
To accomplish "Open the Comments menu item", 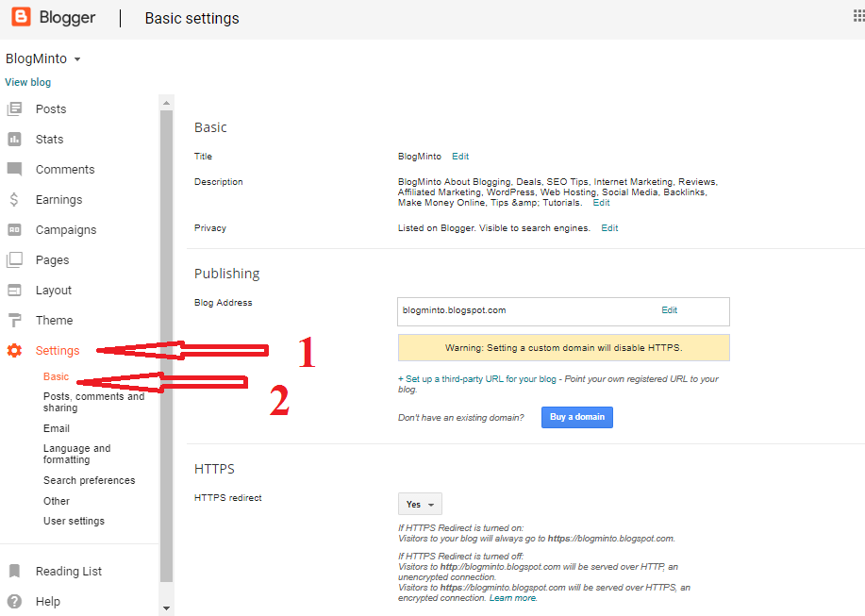I will point(65,169).
